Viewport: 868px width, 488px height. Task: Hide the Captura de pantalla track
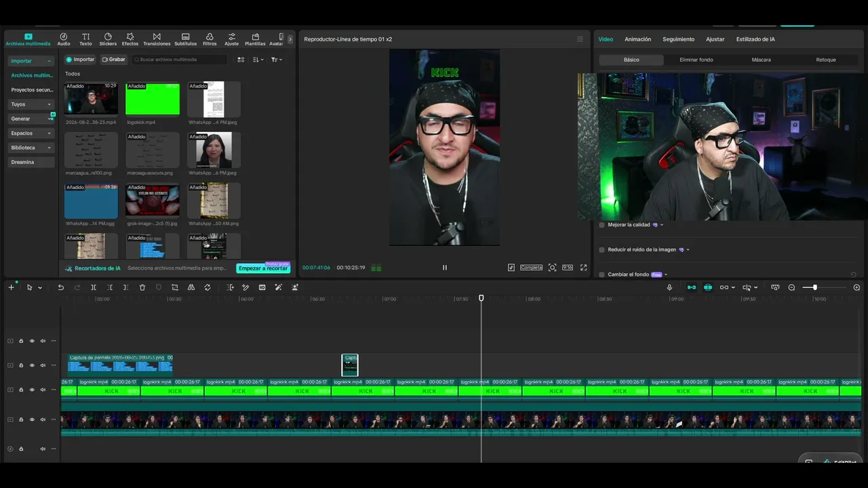pyautogui.click(x=32, y=365)
